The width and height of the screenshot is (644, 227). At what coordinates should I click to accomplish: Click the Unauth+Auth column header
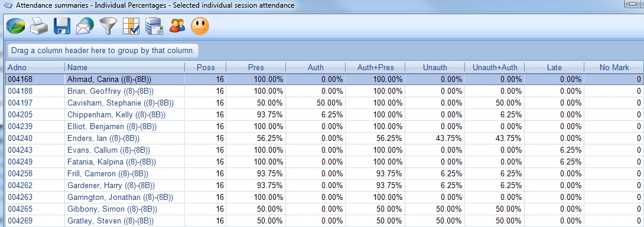[495, 67]
